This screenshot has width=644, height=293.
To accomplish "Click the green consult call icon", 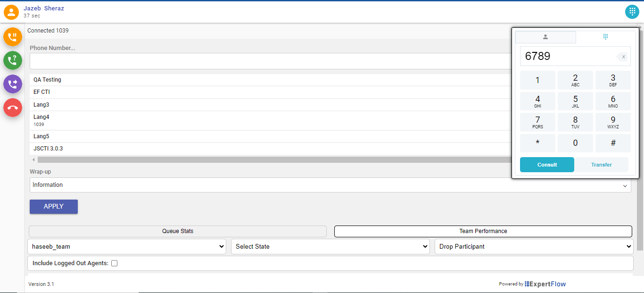I will pyautogui.click(x=13, y=60).
